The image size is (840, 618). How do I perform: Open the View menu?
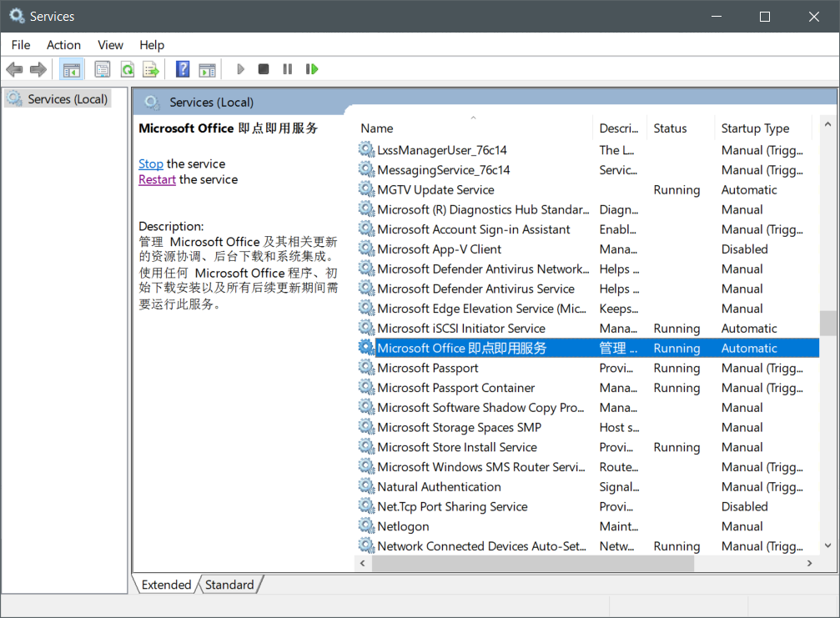coord(110,45)
